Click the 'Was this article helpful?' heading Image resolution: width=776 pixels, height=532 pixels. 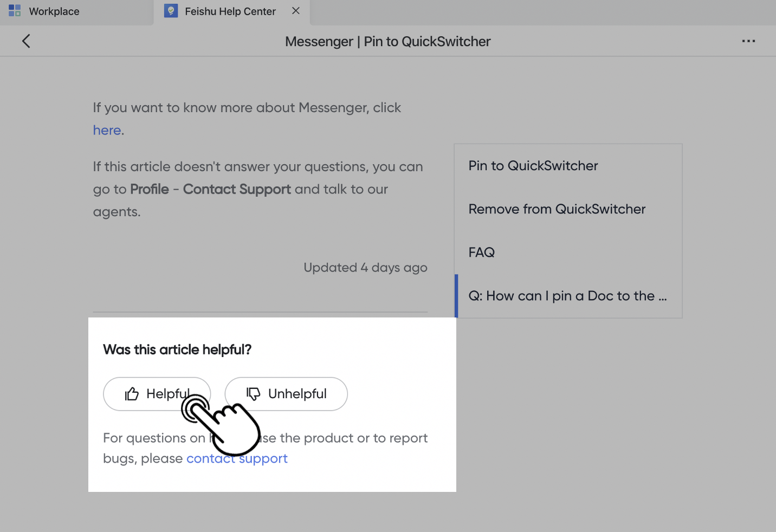[x=177, y=349]
